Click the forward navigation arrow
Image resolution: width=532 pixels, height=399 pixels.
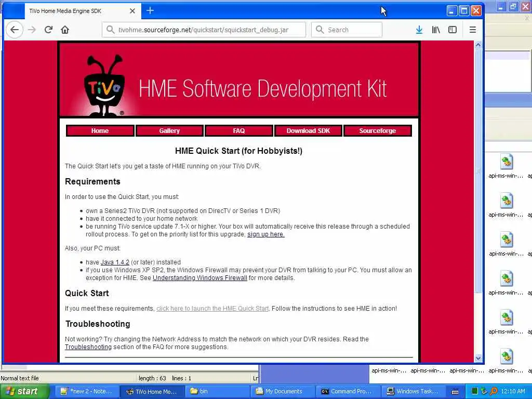tap(32, 30)
